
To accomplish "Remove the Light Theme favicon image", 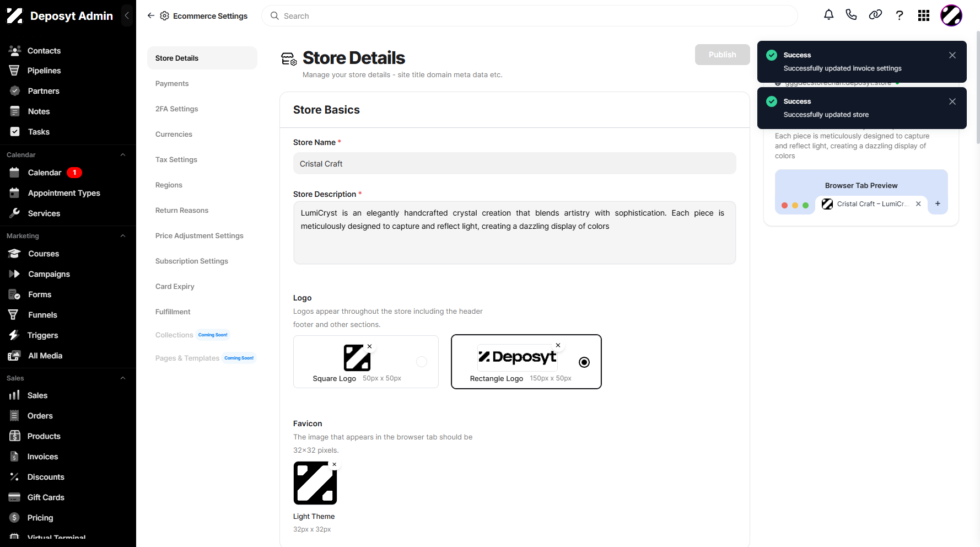I will (x=335, y=464).
